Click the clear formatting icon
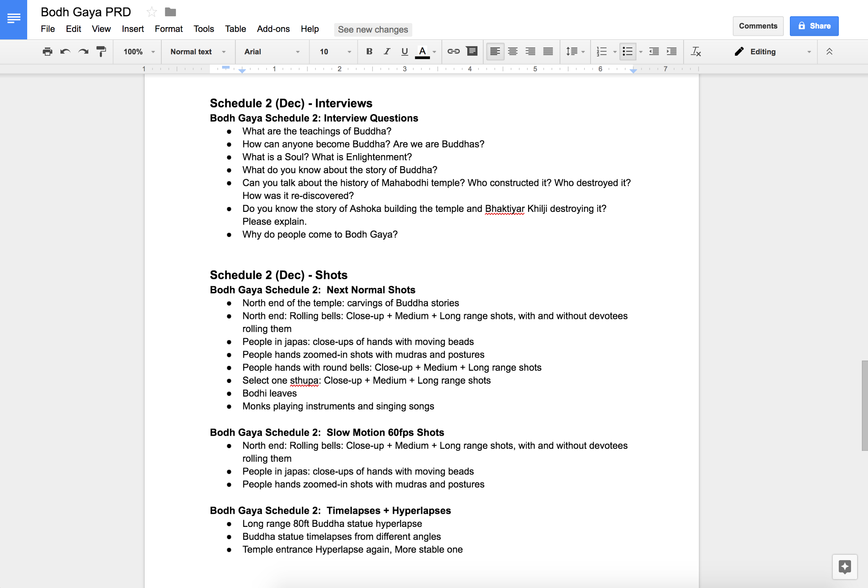Screen dimensions: 868x588 click(695, 51)
